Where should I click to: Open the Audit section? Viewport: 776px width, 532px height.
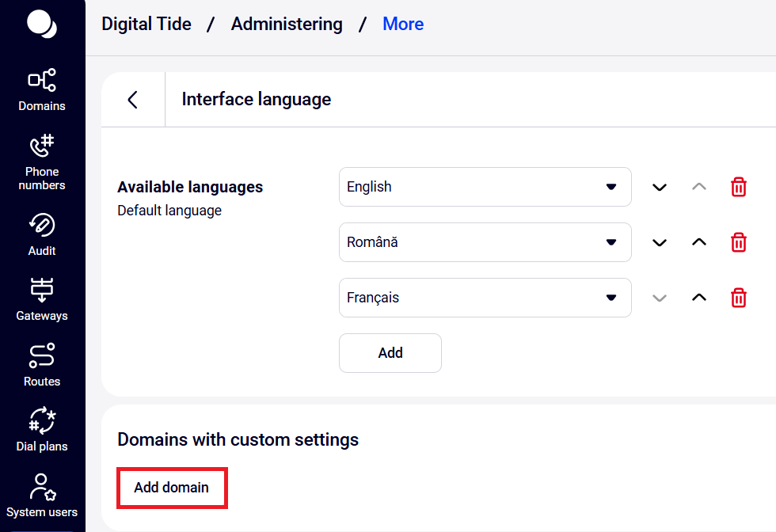click(x=42, y=234)
